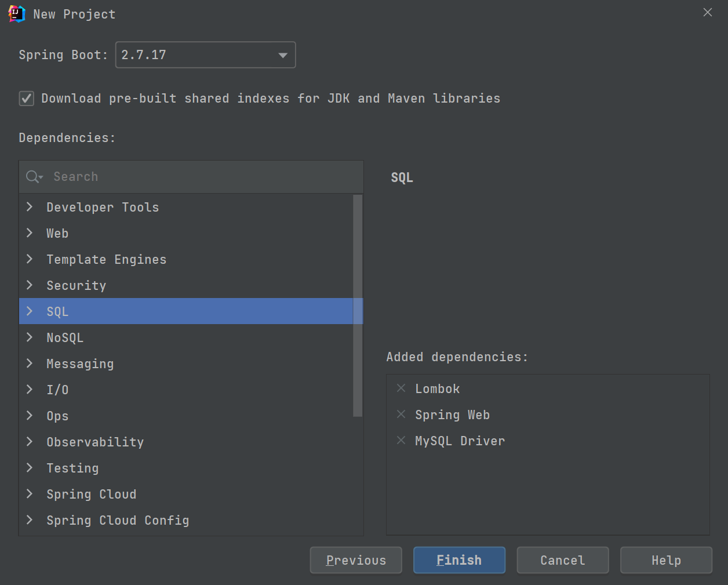Click the search magnifier icon

click(x=34, y=177)
